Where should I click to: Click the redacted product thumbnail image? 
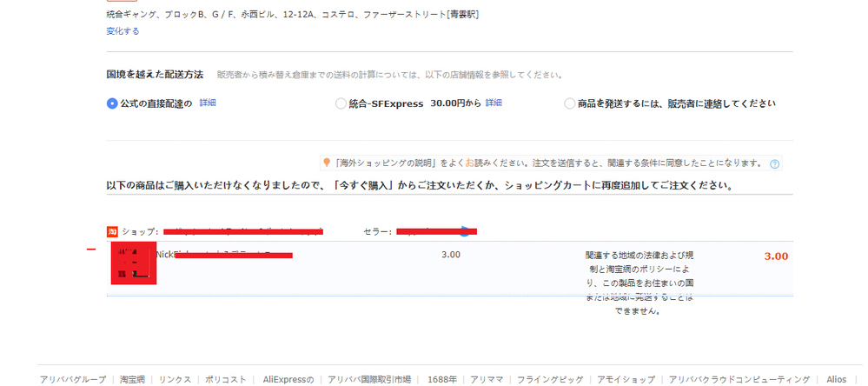pyautogui.click(x=134, y=263)
